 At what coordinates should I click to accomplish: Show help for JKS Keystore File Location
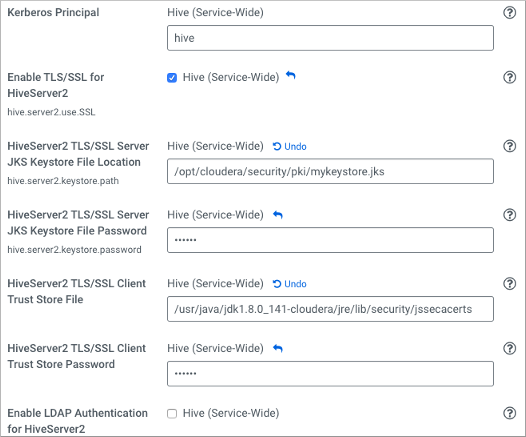point(509,146)
